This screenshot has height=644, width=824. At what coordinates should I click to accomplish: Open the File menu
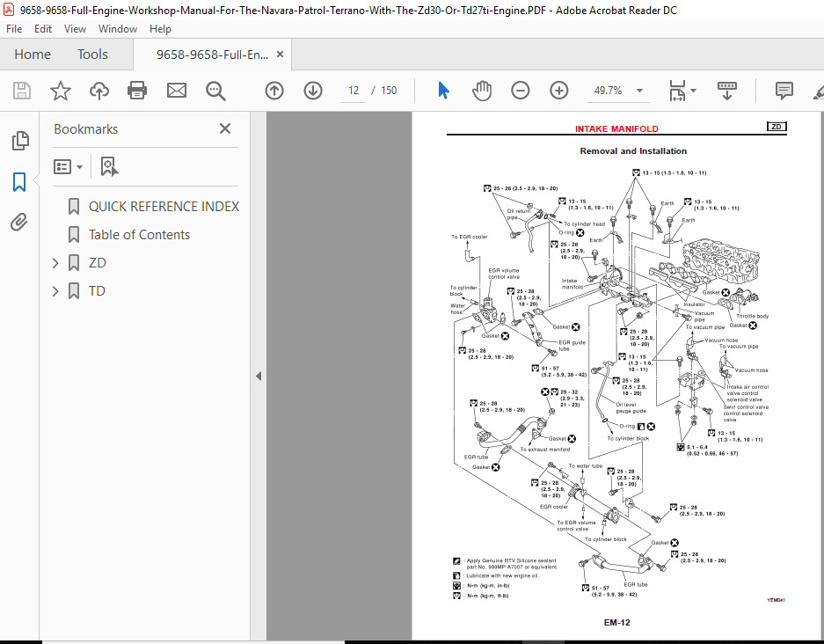pyautogui.click(x=14, y=29)
